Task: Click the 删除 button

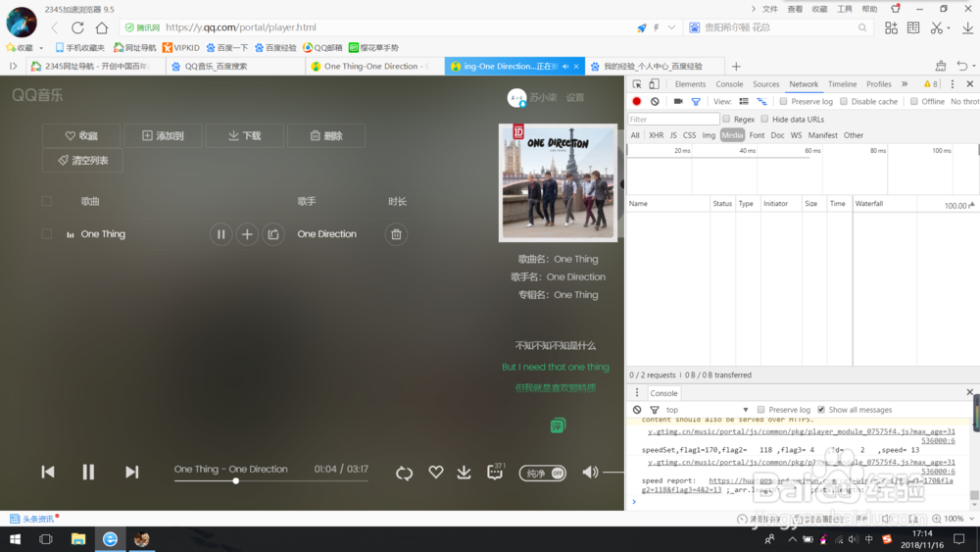Action: click(325, 135)
